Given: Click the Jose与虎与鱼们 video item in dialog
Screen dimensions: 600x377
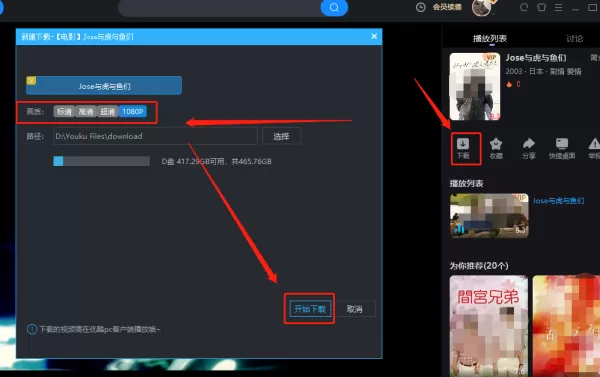Looking at the screenshot, I should (104, 85).
